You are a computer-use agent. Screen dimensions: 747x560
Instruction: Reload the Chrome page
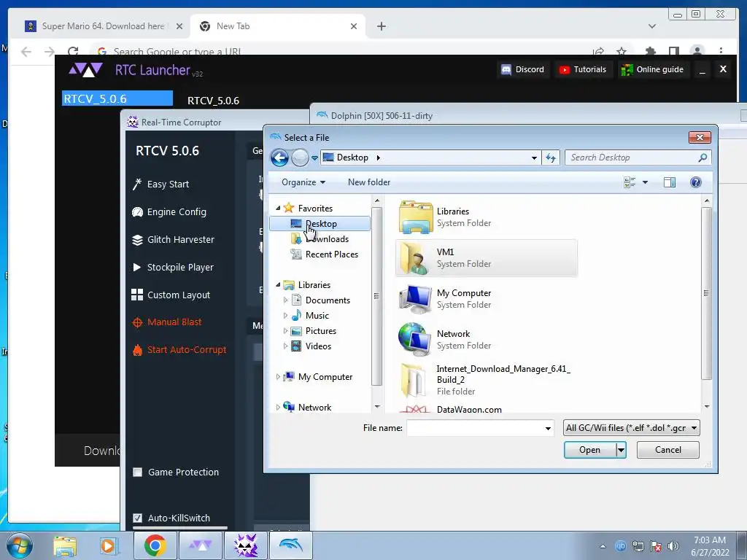tap(73, 52)
